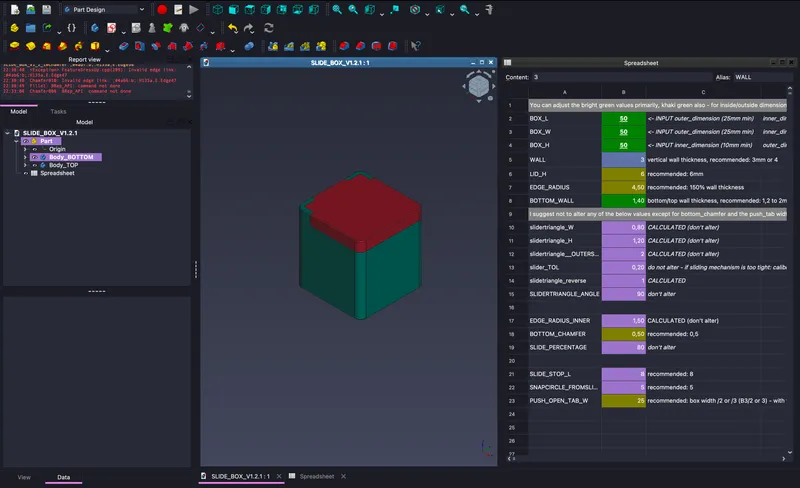Screen dimensions: 800x488
Task: Hide the Body_BOTTOM object
Action: click(35, 157)
